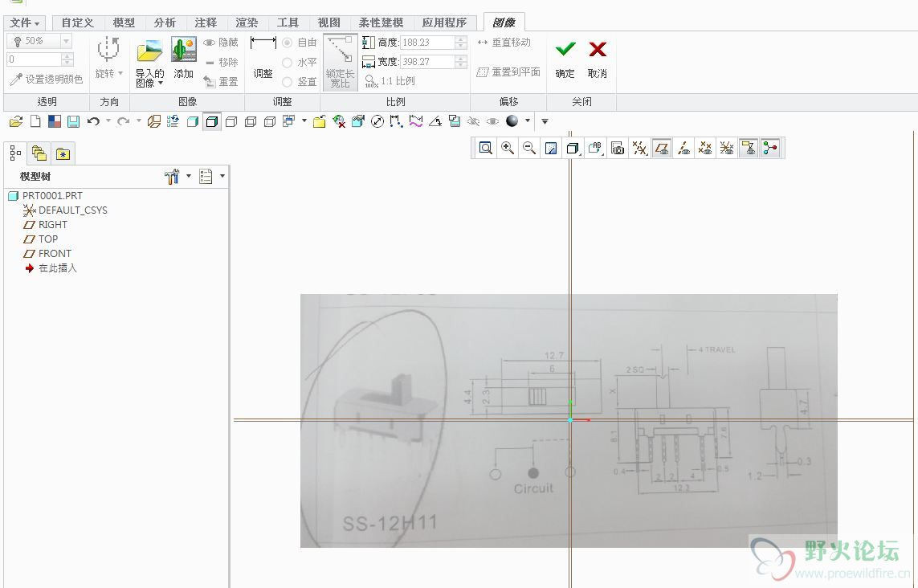918x588 pixels.
Task: Click the Repaint screen icon
Action: click(x=551, y=148)
